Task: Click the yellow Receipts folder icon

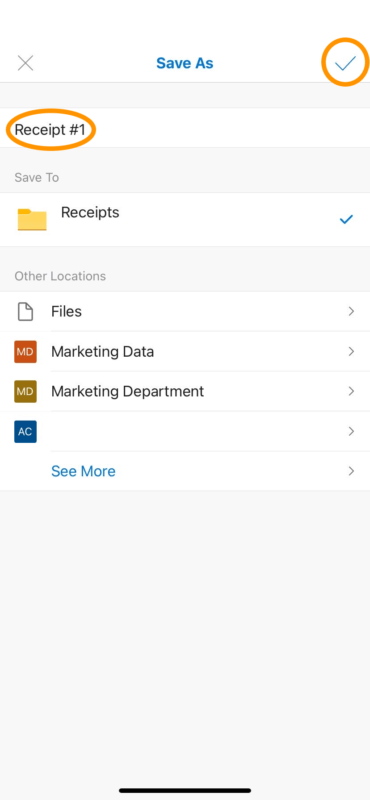Action: (32, 219)
